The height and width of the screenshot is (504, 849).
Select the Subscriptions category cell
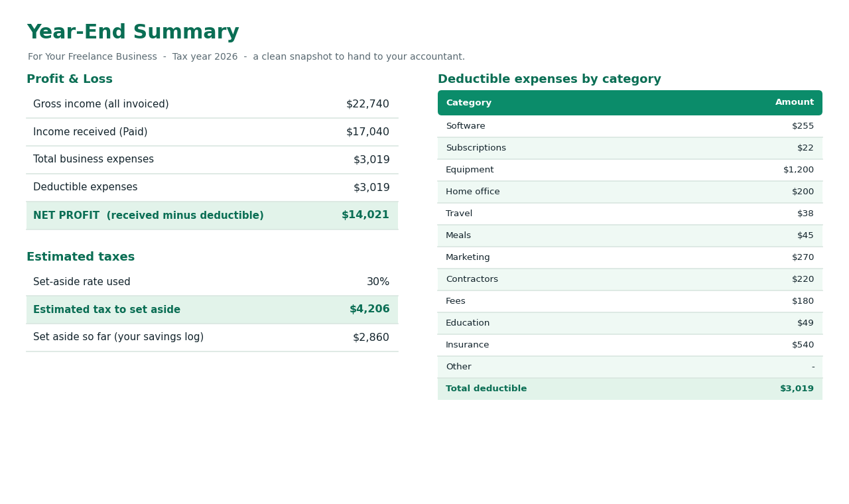[476, 148]
